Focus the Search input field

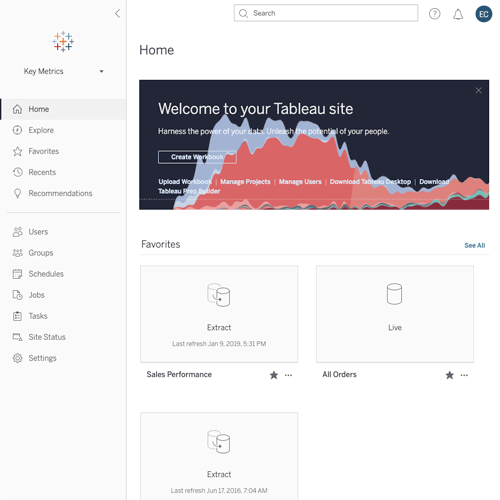326,13
